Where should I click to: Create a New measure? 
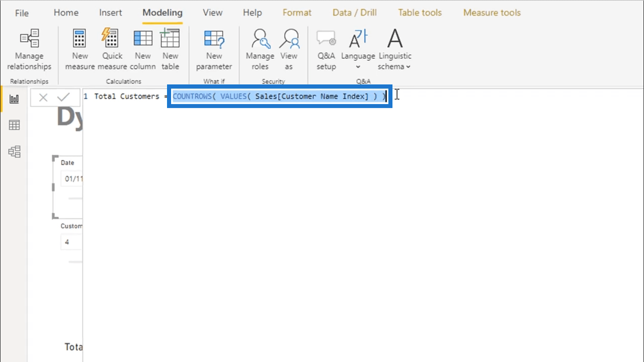click(x=80, y=50)
